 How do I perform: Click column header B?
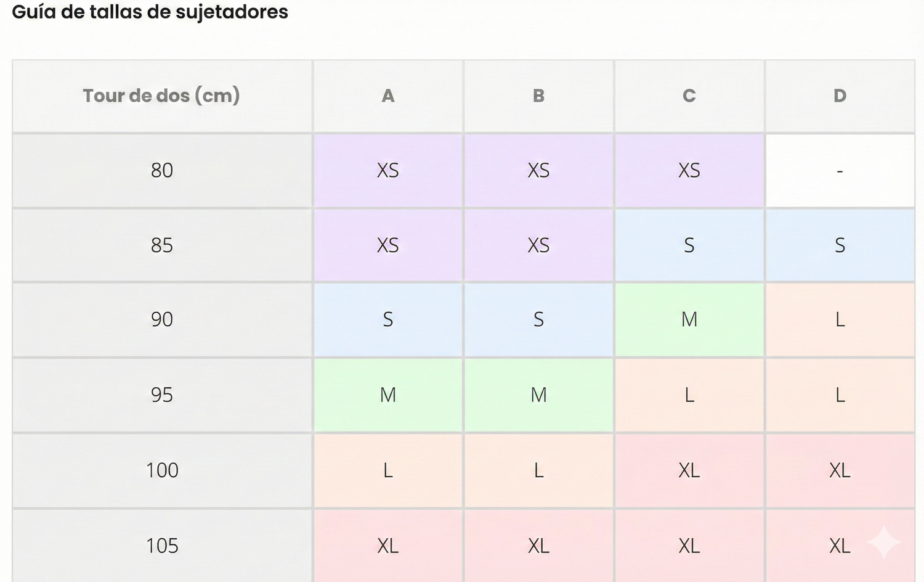538,96
